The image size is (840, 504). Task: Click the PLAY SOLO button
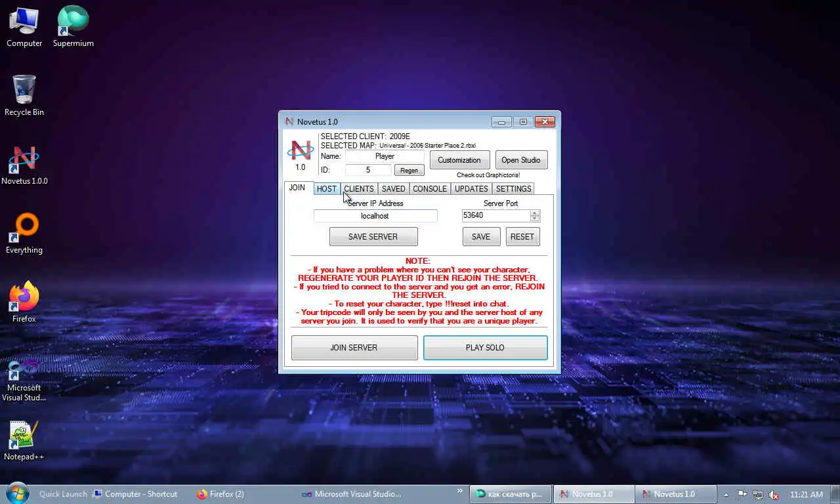(x=486, y=348)
